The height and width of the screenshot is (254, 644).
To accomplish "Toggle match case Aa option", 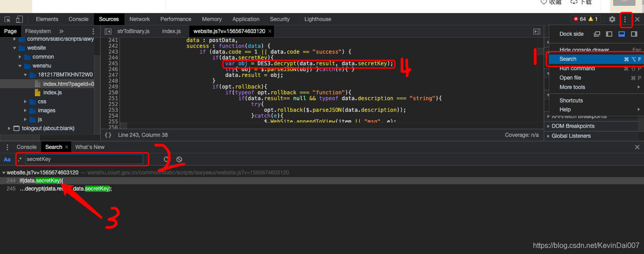I will tap(7, 160).
